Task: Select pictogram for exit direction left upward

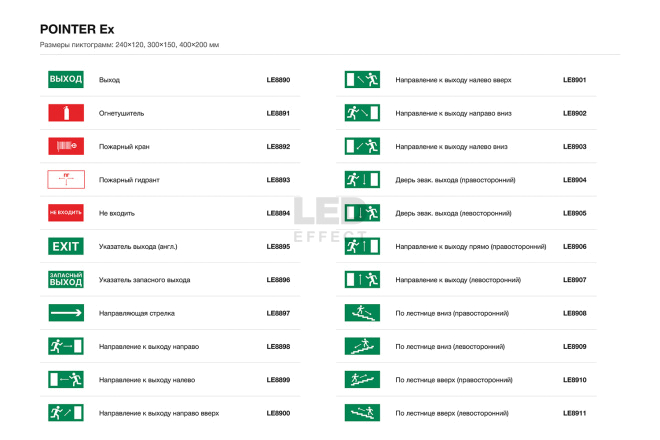Action: click(x=362, y=79)
